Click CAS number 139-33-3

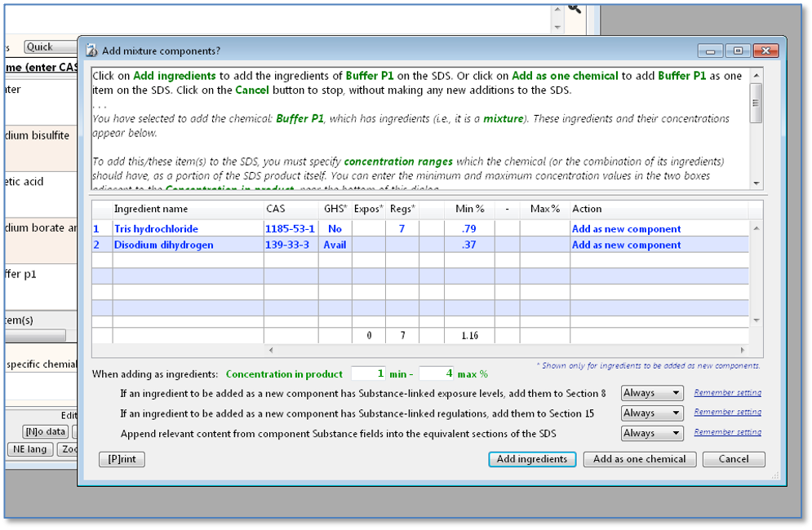(x=287, y=245)
